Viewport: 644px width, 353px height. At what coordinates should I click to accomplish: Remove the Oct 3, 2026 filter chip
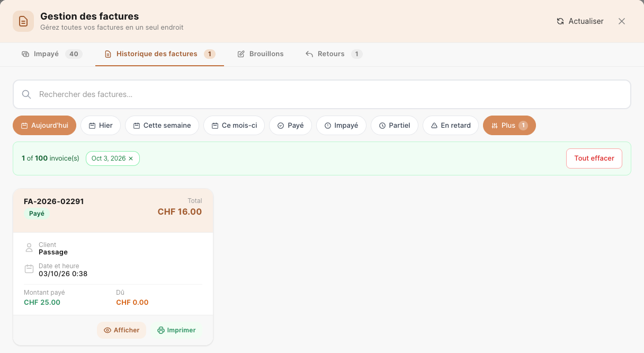131,158
